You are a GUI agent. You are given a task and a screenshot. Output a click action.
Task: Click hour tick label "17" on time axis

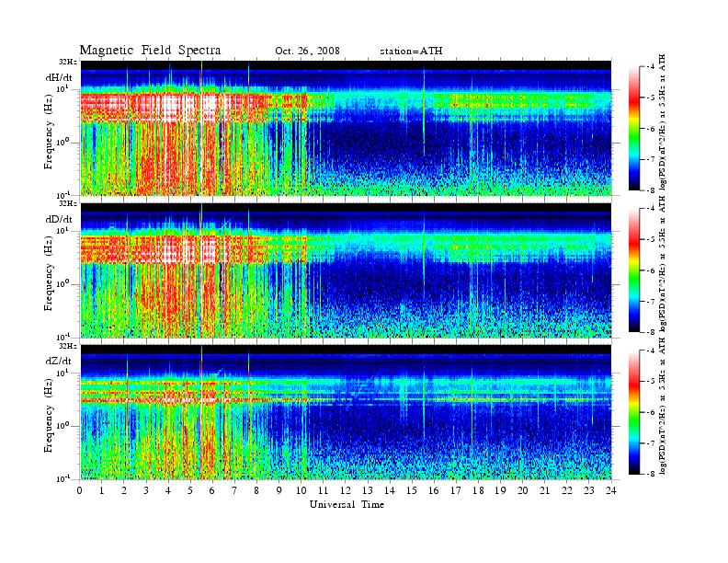tap(456, 491)
